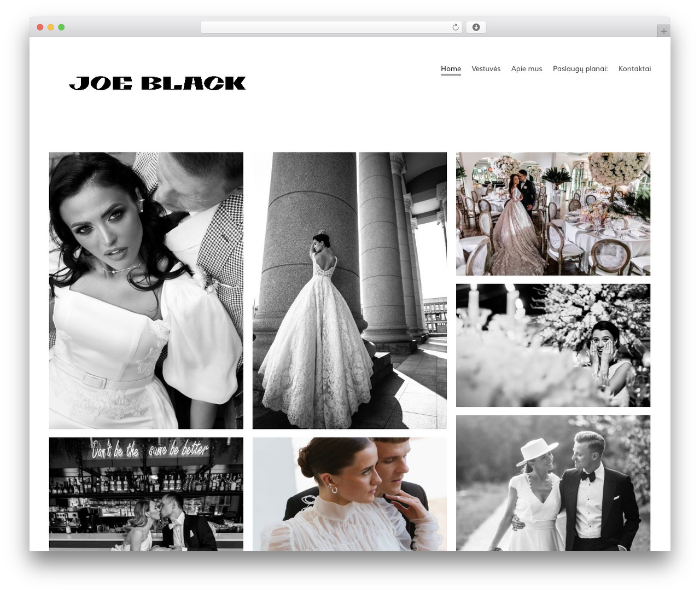Open the Kontaktai page
This screenshot has height=593, width=700.
click(634, 69)
